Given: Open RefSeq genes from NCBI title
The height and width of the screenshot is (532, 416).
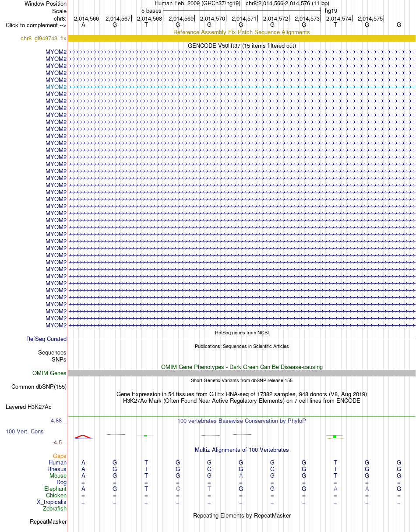Looking at the screenshot, I should coord(242,333).
